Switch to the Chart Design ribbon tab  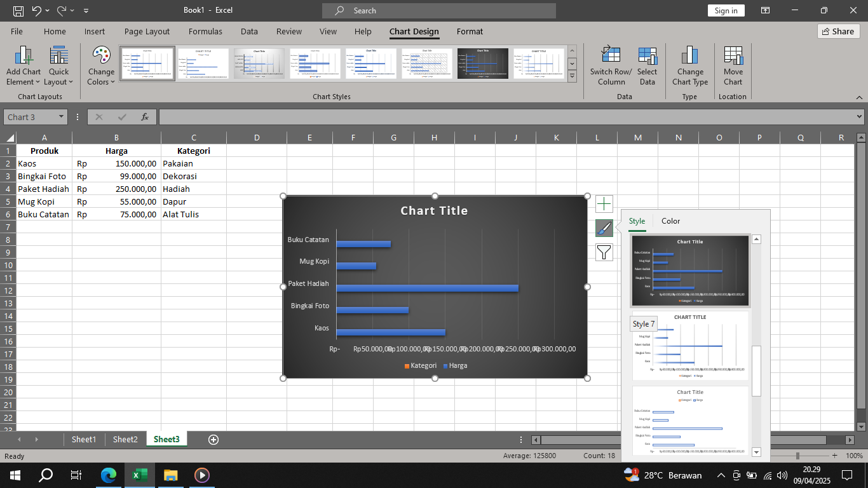click(x=414, y=31)
